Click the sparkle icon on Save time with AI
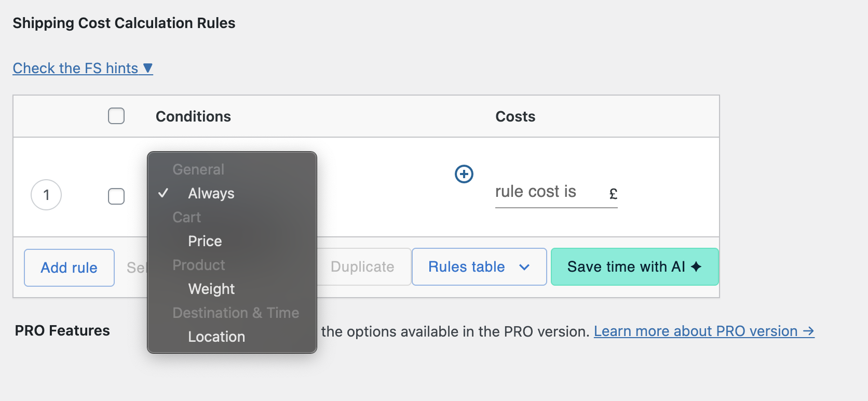 coord(696,266)
